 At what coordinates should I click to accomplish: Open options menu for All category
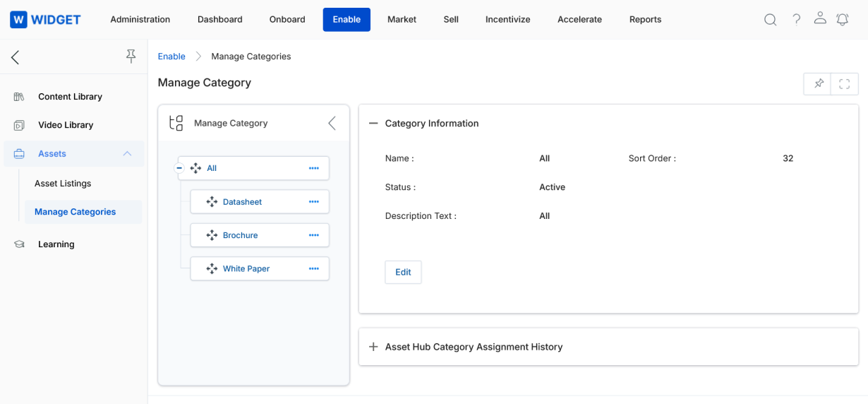pyautogui.click(x=314, y=168)
